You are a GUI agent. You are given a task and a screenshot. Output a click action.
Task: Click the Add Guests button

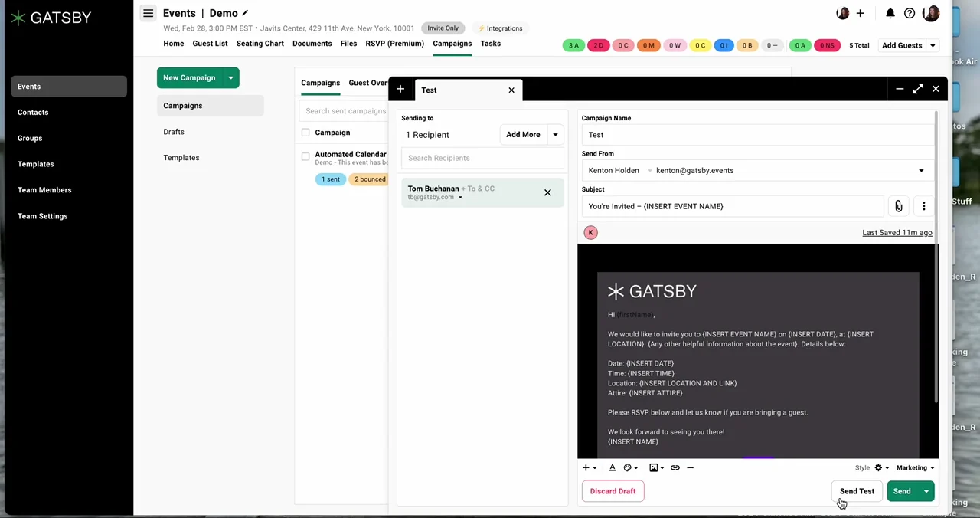(902, 46)
